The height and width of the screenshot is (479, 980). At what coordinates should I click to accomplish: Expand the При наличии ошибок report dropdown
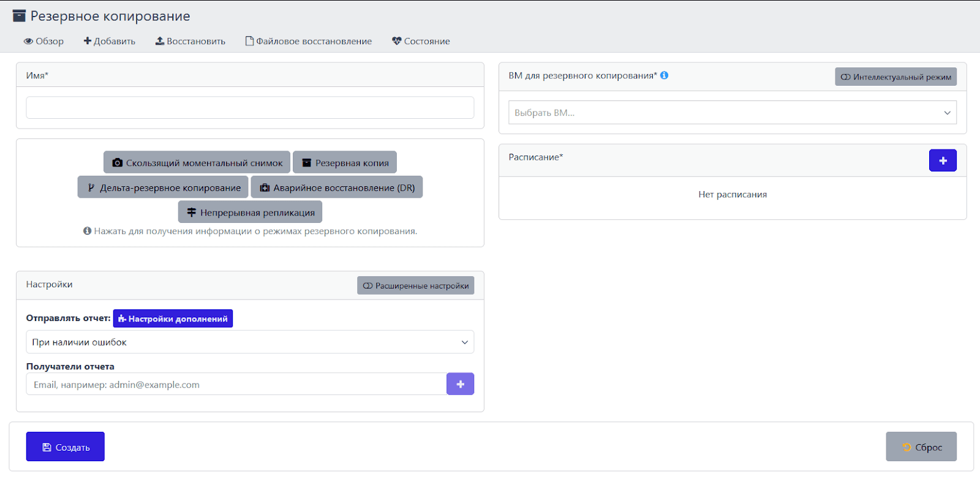point(250,342)
